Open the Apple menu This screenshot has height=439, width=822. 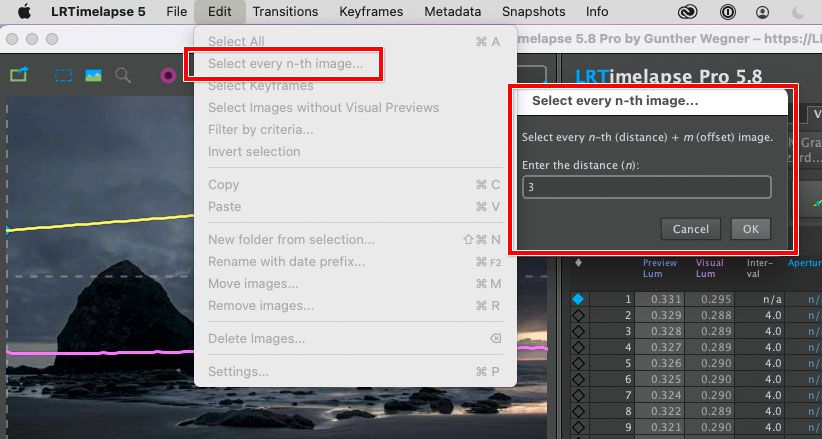tap(24, 12)
